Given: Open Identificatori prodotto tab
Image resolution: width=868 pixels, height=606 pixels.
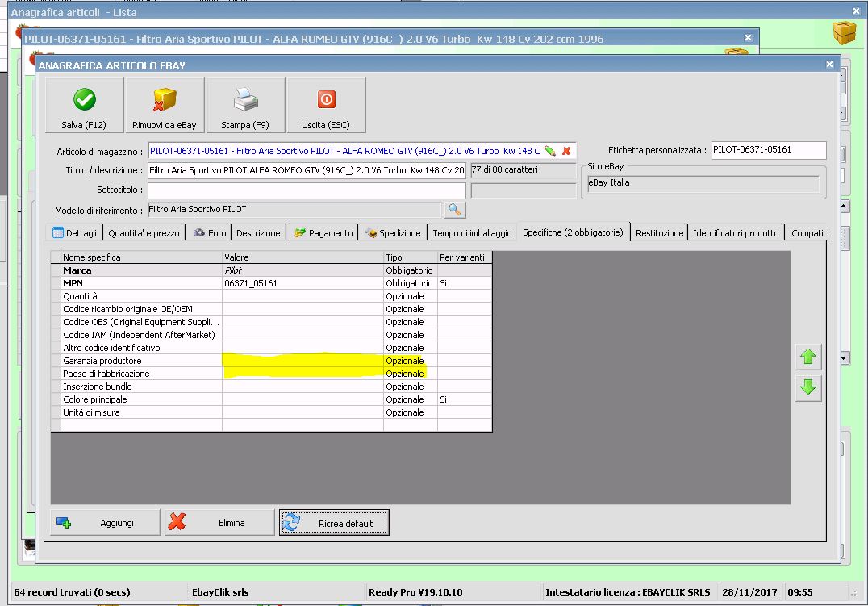Looking at the screenshot, I should 736,233.
